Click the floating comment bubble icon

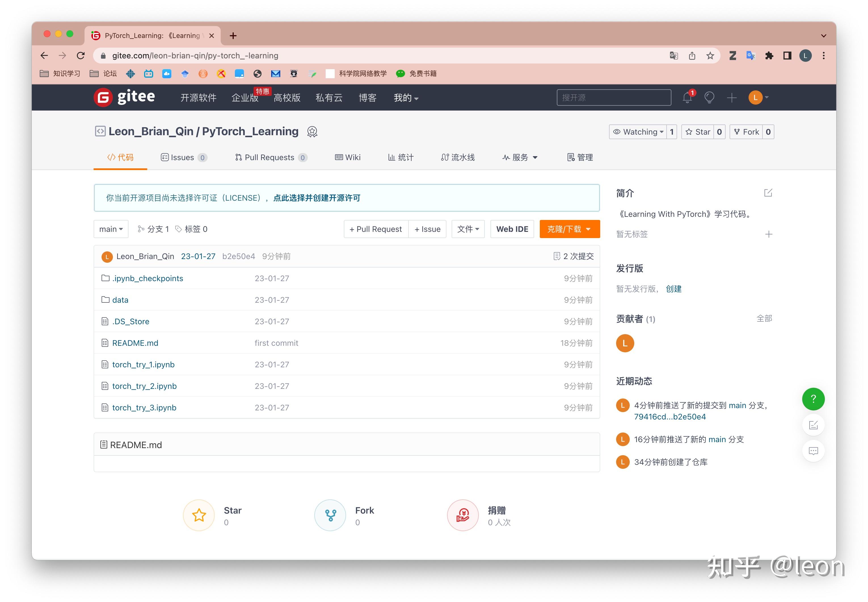(x=813, y=451)
